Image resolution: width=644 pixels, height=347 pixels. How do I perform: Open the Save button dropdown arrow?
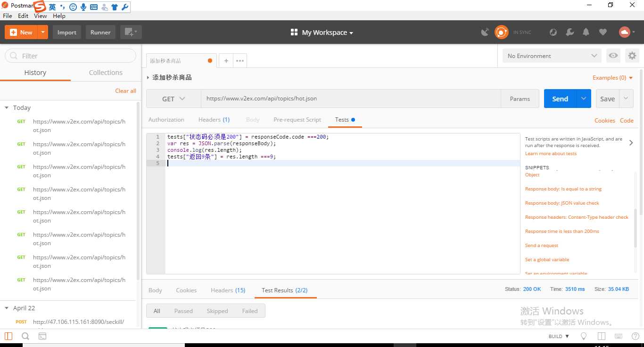click(x=626, y=99)
